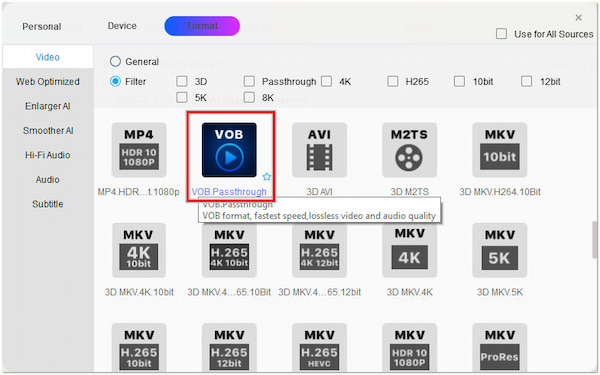
Task: Switch to the Personal tab
Action: coord(42,26)
